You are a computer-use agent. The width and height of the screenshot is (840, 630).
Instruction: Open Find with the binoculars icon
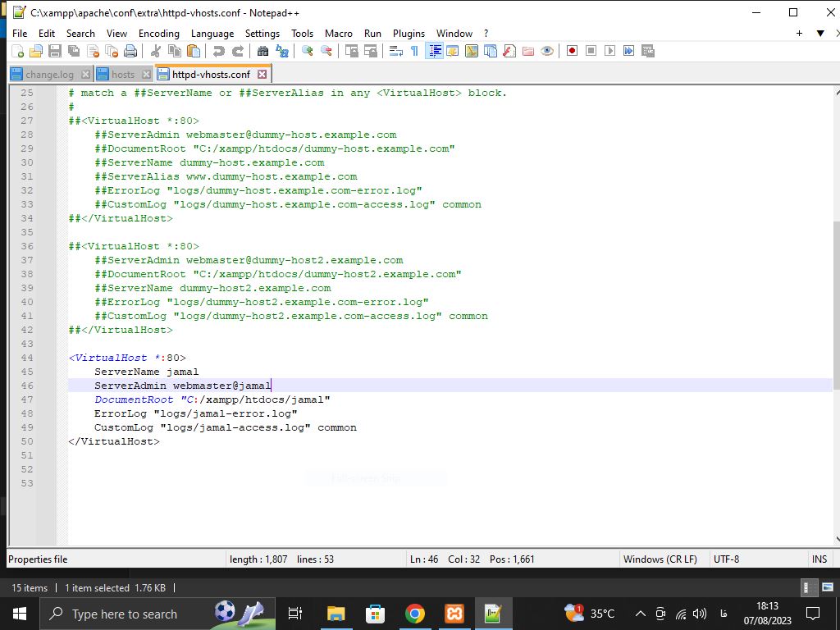(x=262, y=51)
